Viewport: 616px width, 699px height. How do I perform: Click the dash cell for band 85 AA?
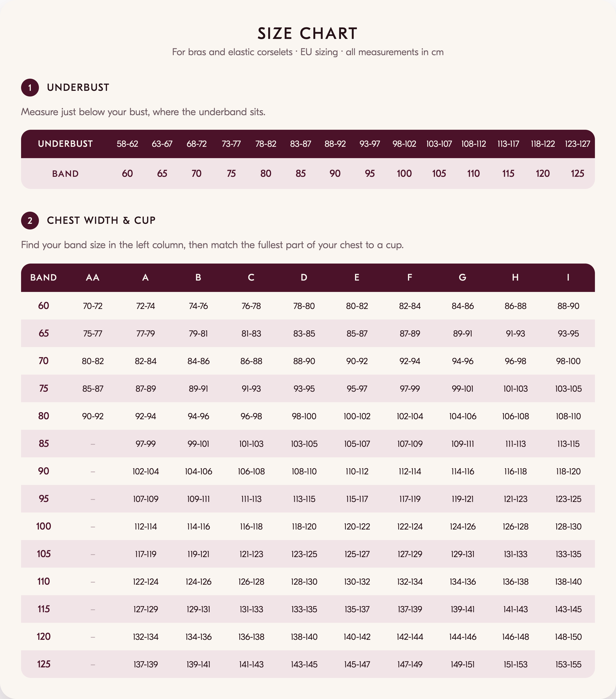tap(93, 444)
